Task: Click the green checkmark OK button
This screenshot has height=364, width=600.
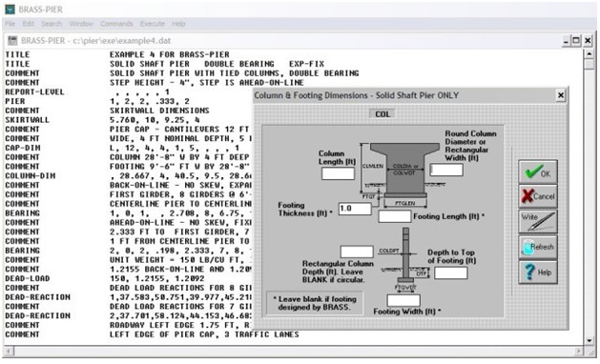Action: pos(538,172)
